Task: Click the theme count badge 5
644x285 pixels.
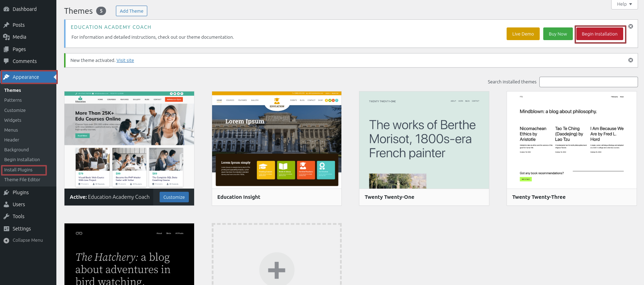Action: coord(101,11)
